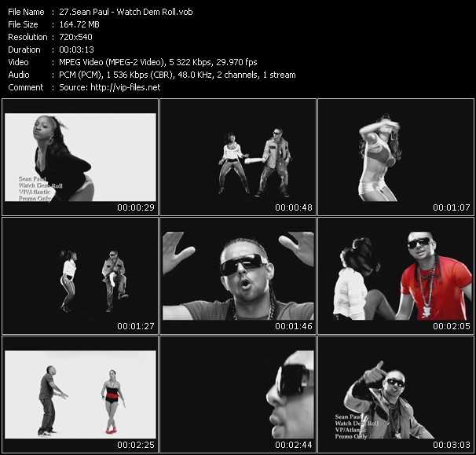The width and height of the screenshot is (476, 455).
Task: Open the thumbnail at timestamp 00:02:25
Action: click(x=80, y=394)
